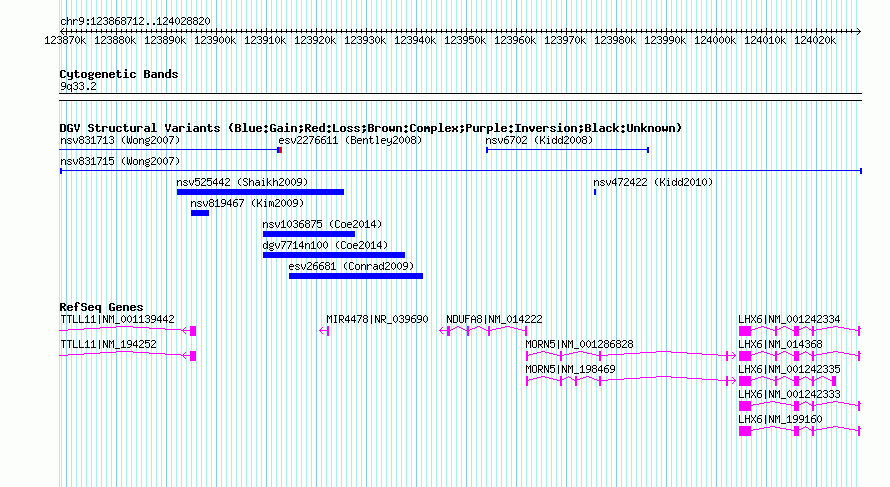Viewport: 890px width, 487px height.
Task: Click the MORN5|NM_198469 gene label
Action: pos(570,370)
